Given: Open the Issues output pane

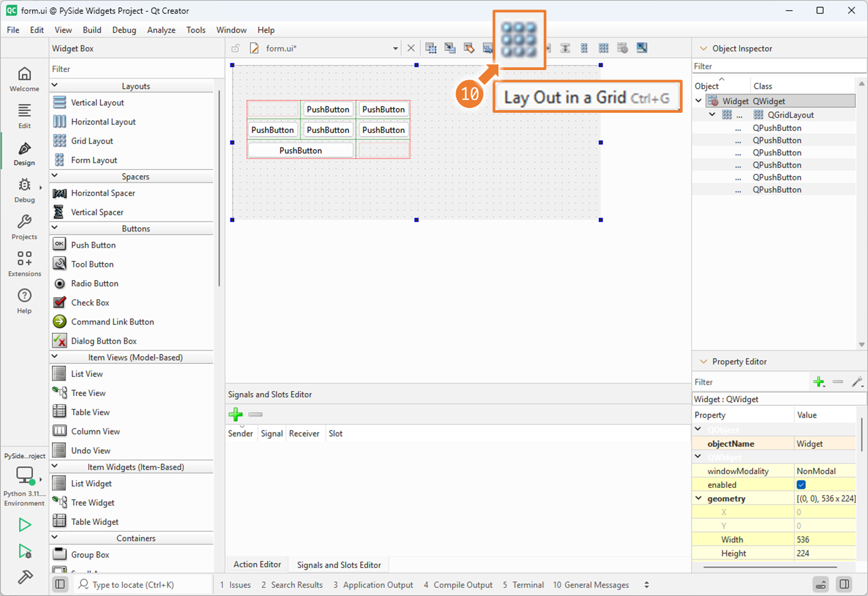Looking at the screenshot, I should coord(235,585).
